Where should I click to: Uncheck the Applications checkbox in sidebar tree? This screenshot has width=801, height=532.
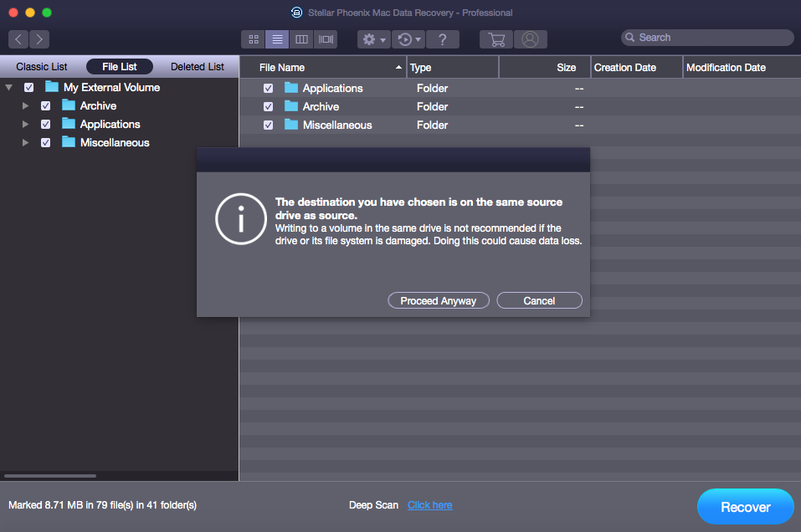pyautogui.click(x=45, y=124)
